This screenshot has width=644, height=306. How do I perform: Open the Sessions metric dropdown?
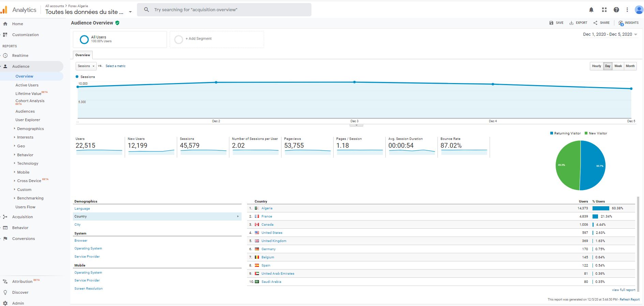[86, 66]
